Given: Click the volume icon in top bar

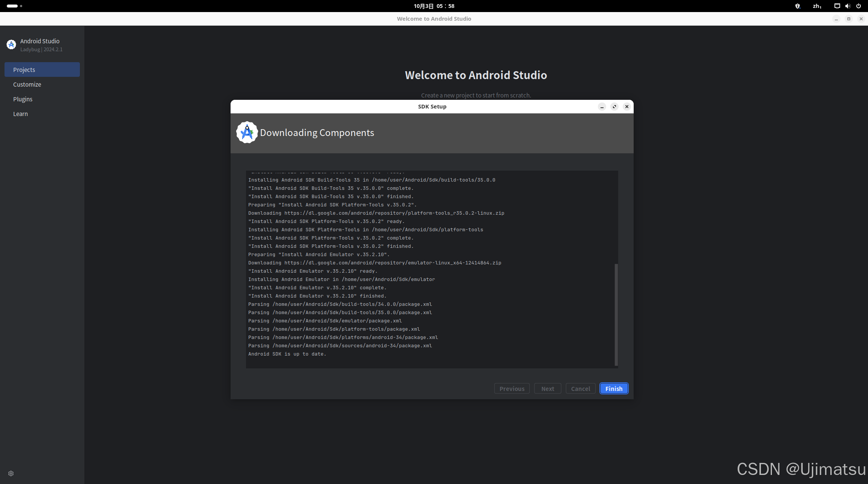Looking at the screenshot, I should (x=848, y=6).
